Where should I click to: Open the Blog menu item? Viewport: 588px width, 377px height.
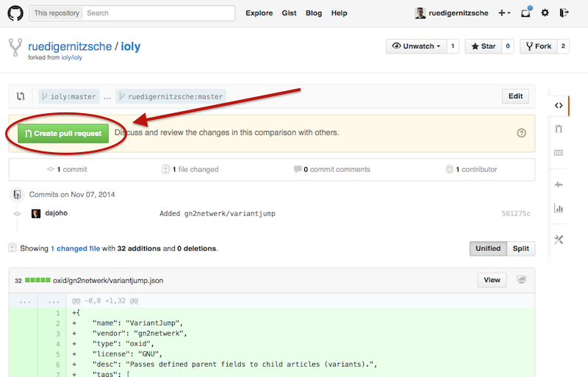(x=314, y=13)
